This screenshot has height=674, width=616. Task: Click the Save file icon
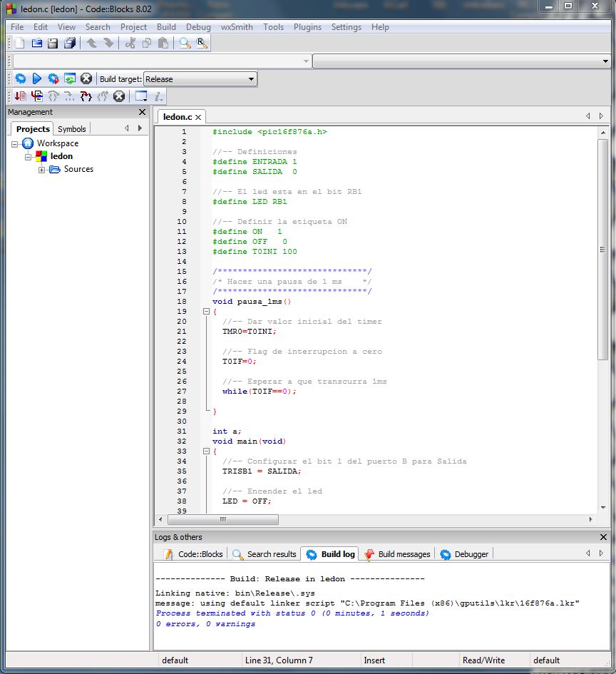[x=53, y=44]
